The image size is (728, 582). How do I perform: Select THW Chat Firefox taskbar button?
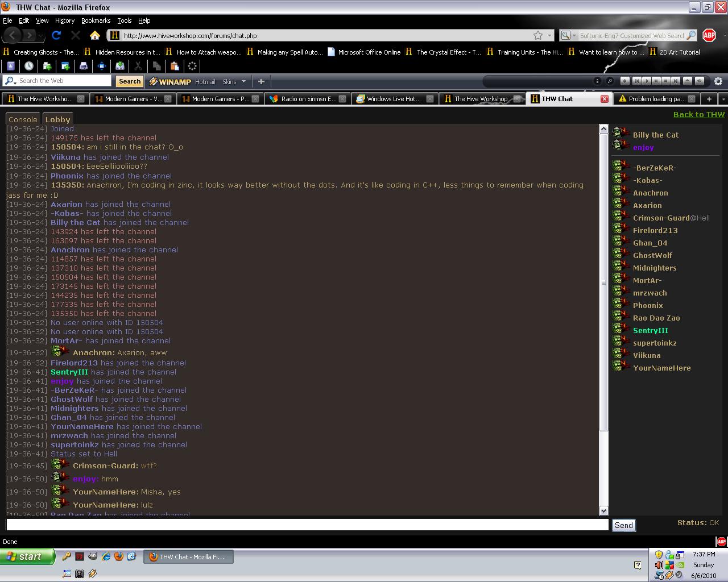(x=189, y=557)
